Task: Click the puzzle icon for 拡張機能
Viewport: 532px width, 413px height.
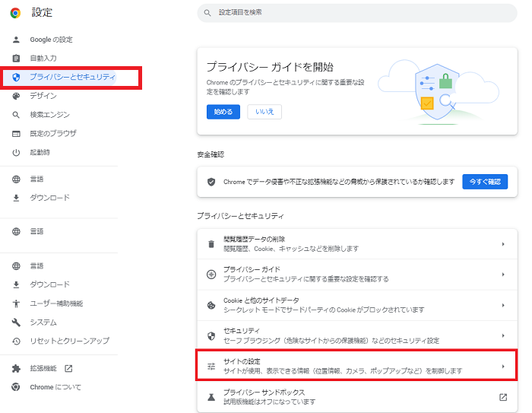Action: 16,368
